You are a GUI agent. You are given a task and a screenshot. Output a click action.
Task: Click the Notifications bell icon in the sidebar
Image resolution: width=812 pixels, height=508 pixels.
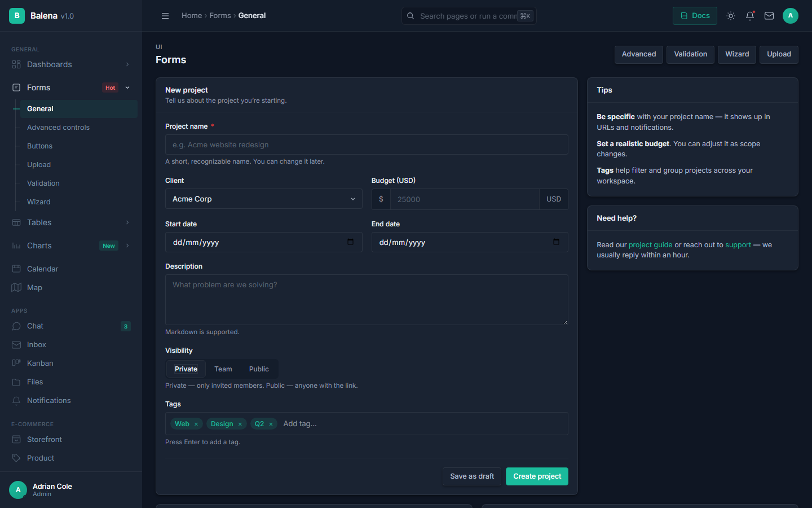point(16,400)
